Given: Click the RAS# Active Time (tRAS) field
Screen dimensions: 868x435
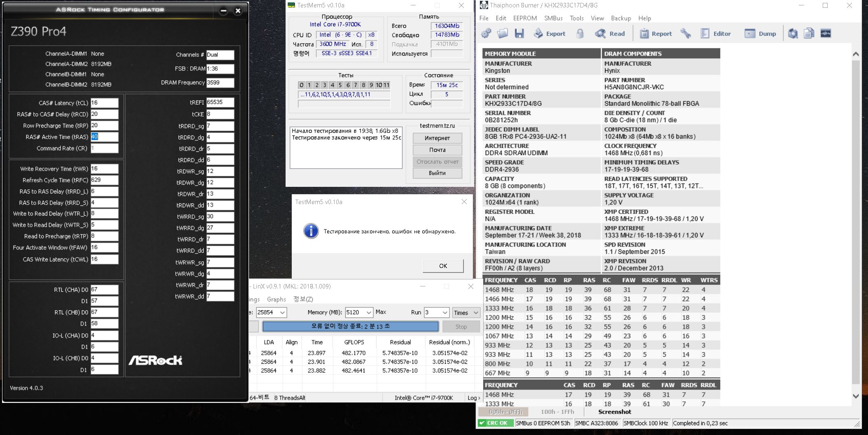Looking at the screenshot, I should click(104, 137).
